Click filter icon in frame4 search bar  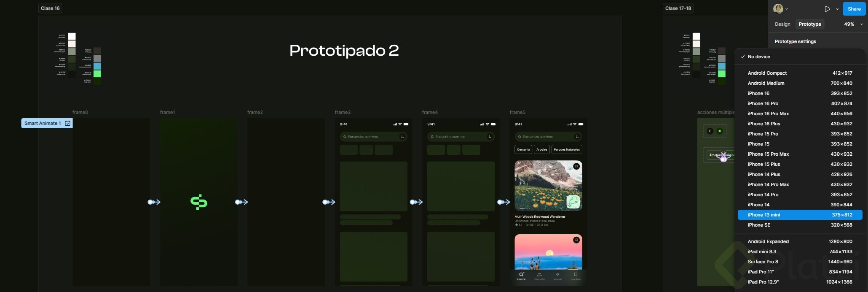490,137
